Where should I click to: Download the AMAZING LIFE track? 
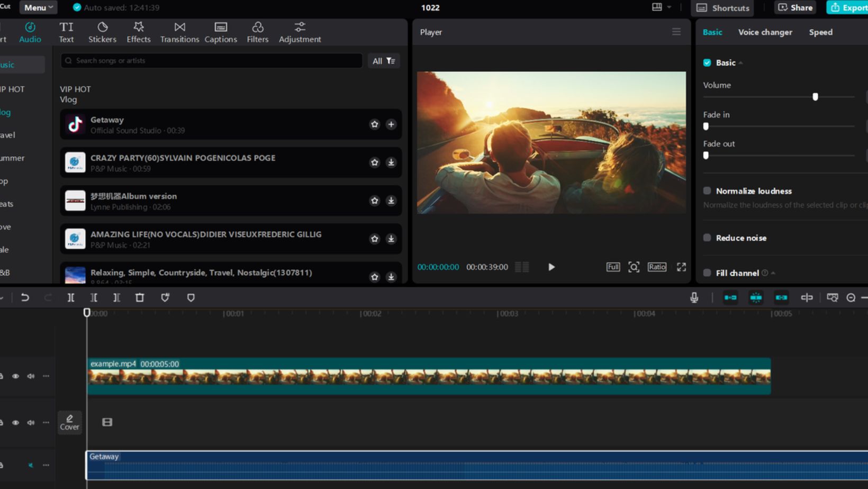pyautogui.click(x=391, y=239)
